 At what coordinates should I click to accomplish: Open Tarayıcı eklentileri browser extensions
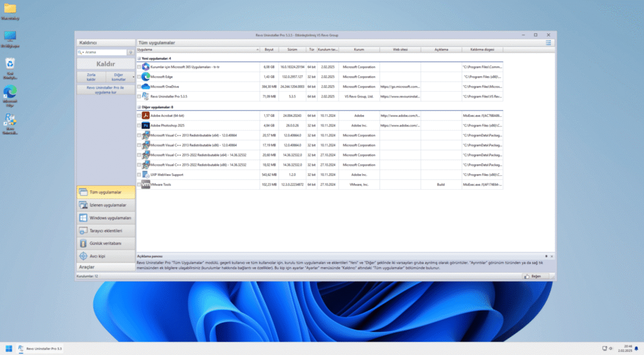tap(106, 231)
